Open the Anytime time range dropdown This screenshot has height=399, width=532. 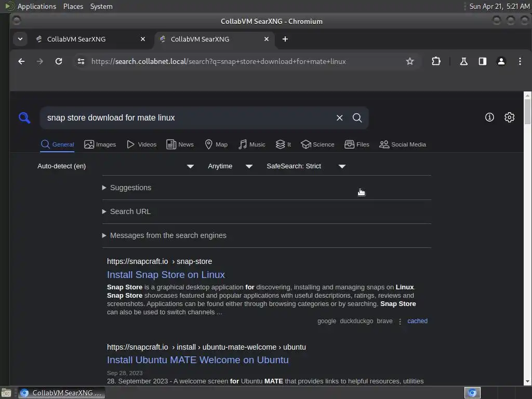click(x=230, y=166)
